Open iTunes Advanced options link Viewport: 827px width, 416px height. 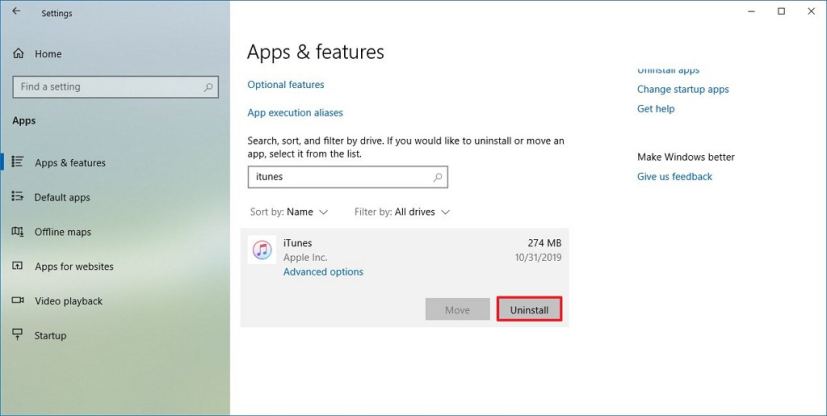tap(323, 272)
